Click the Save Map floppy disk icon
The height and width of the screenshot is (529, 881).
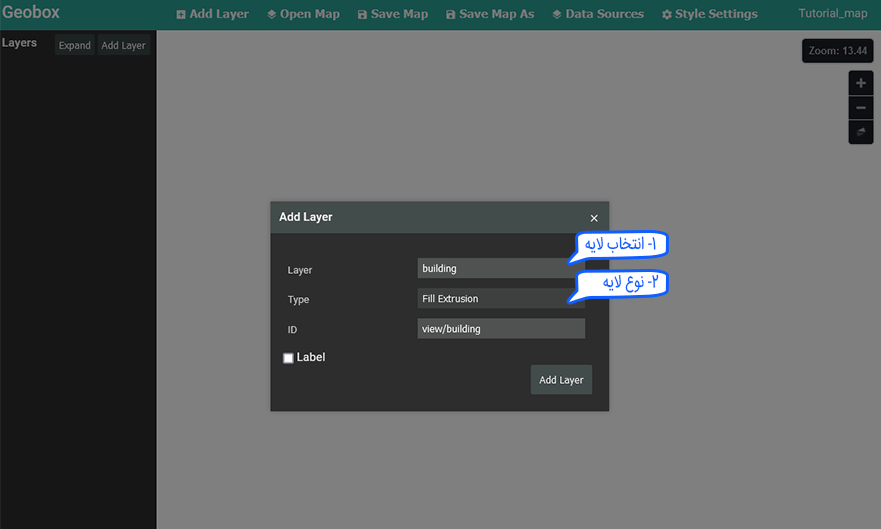click(362, 15)
